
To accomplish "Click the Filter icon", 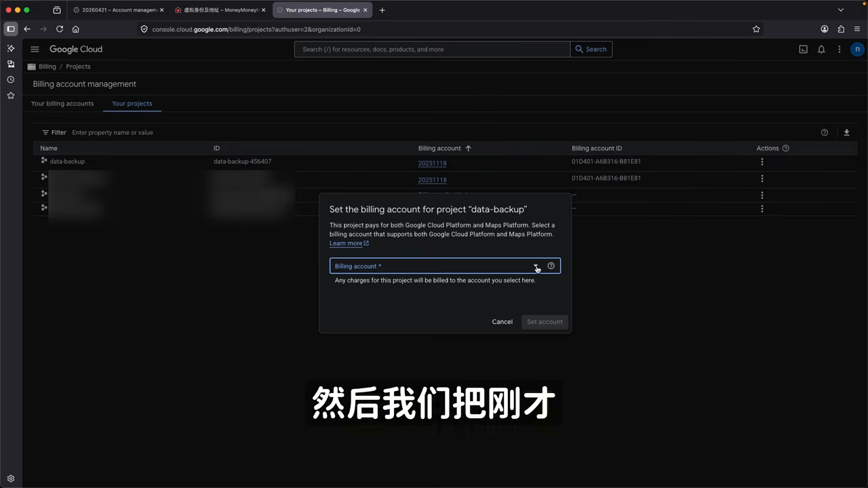I will [45, 133].
